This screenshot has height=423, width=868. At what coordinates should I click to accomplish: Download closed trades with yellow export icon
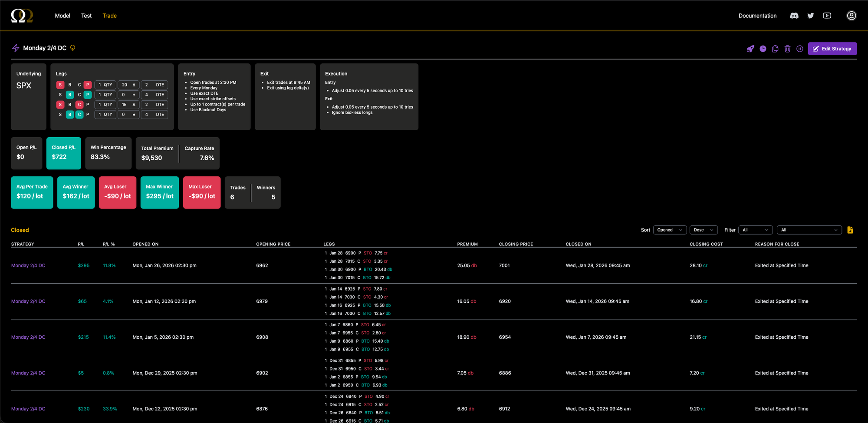click(850, 230)
